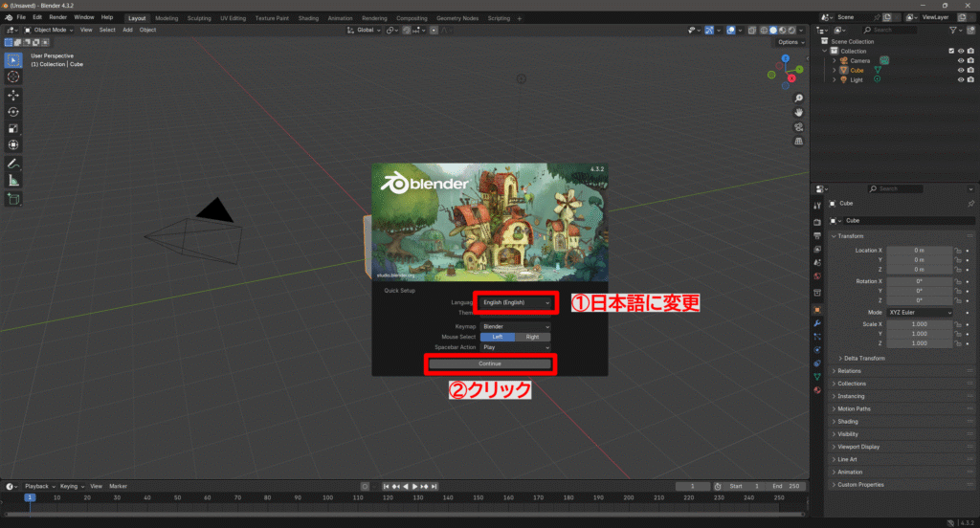Click the pan view hand icon
The width and height of the screenshot is (980, 528).
point(798,113)
